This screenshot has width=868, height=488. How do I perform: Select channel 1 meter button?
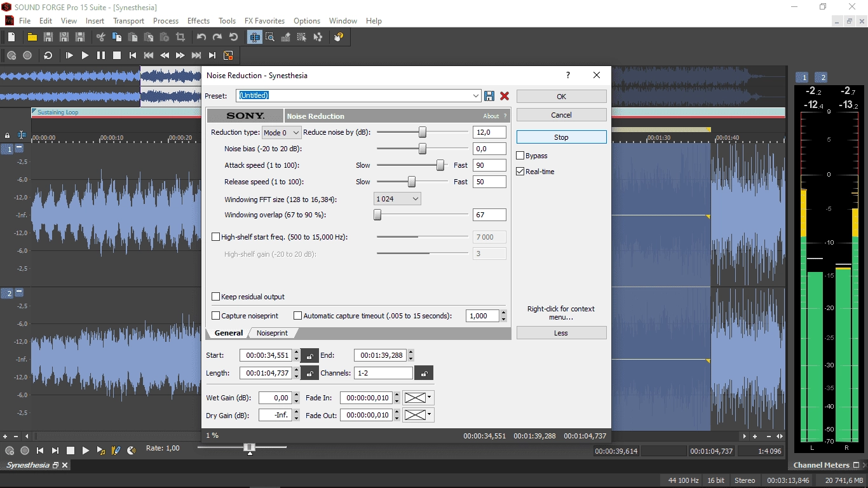coord(804,78)
